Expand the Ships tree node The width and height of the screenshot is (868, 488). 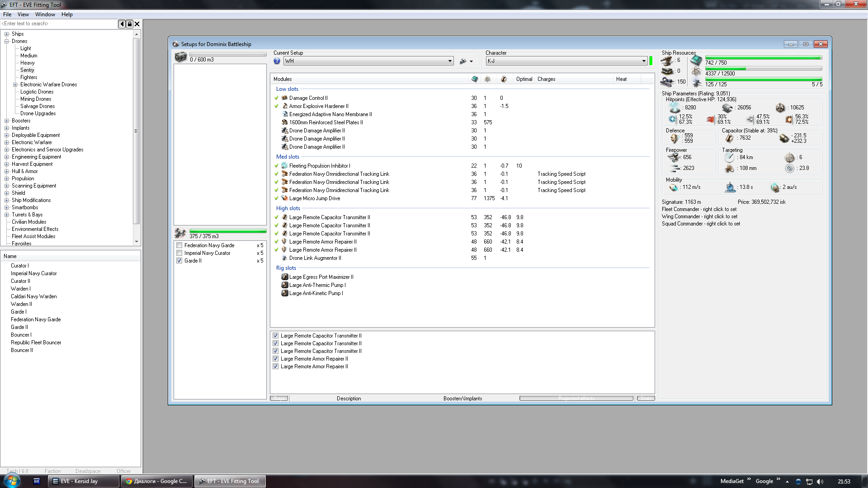pos(6,34)
